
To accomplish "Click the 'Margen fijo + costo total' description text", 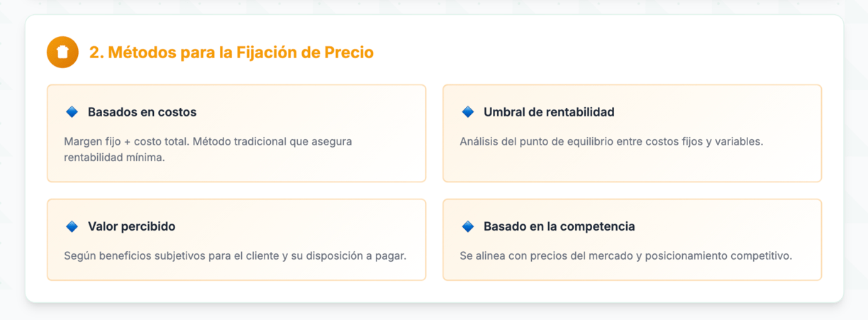I will coord(208,149).
